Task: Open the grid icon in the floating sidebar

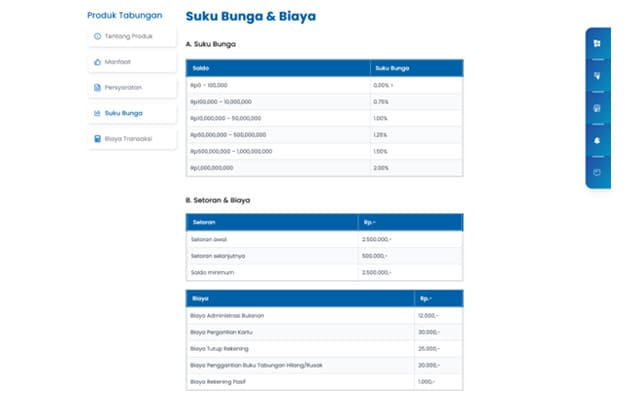Action: coord(597,44)
